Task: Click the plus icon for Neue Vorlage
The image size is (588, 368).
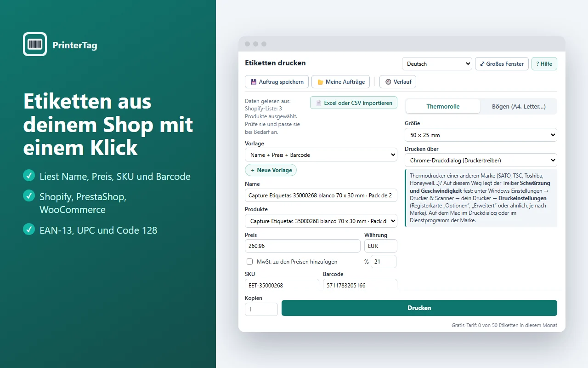Action: coord(253,170)
